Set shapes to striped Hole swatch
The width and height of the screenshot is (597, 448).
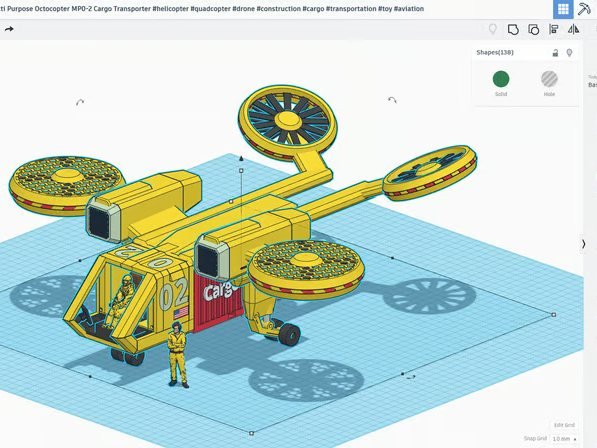tap(549, 79)
